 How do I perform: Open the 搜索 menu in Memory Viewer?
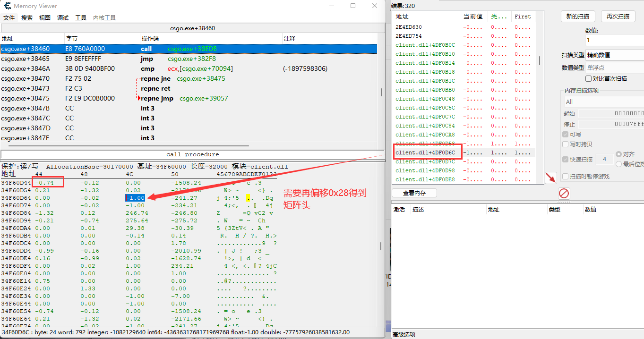coord(27,17)
